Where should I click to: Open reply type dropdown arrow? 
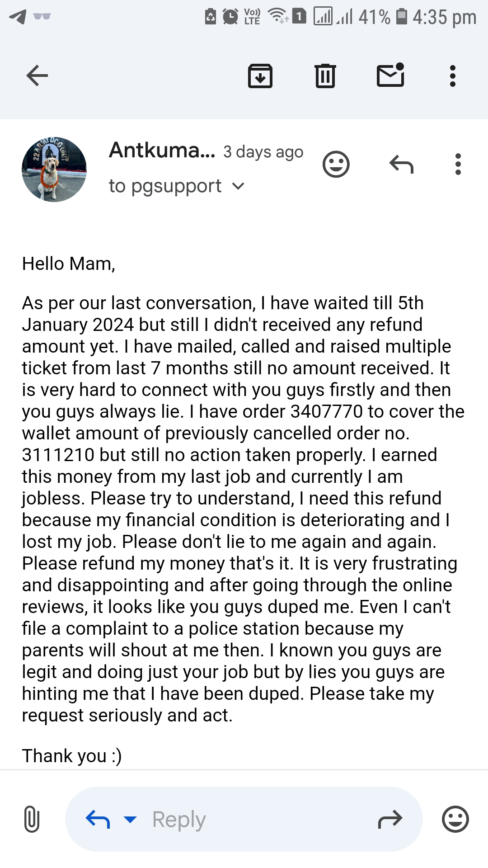tap(130, 819)
